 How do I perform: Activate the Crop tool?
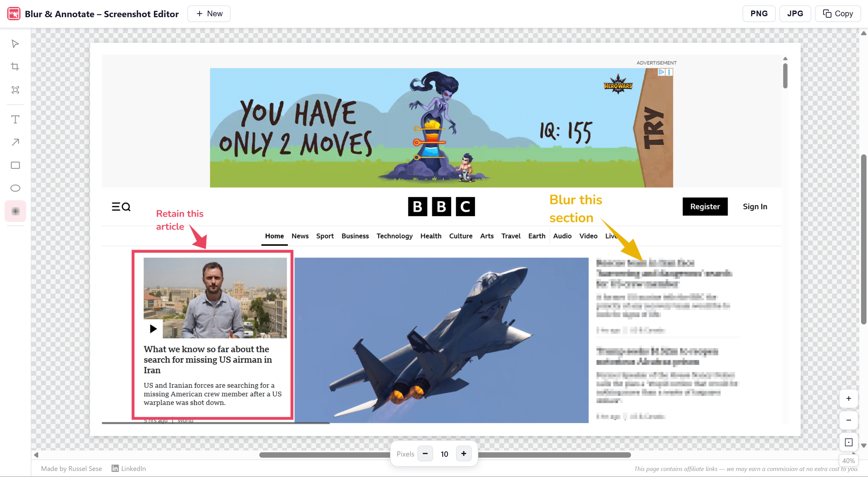pos(15,66)
